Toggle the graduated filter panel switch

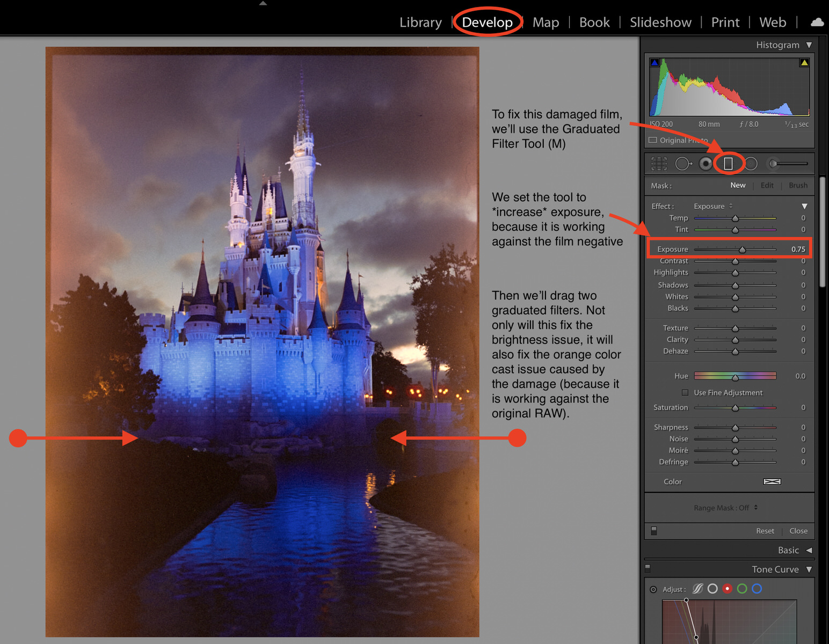[653, 531]
